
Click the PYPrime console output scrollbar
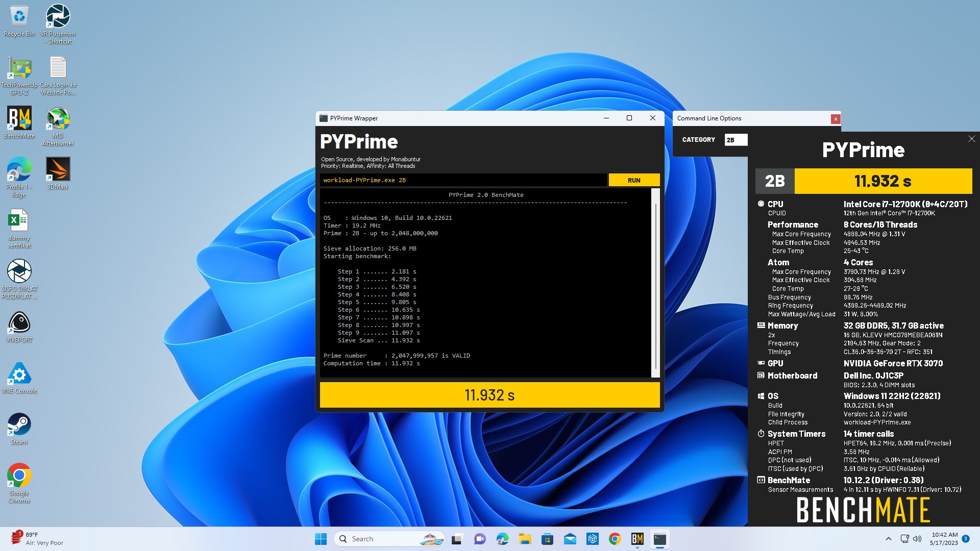[655, 283]
